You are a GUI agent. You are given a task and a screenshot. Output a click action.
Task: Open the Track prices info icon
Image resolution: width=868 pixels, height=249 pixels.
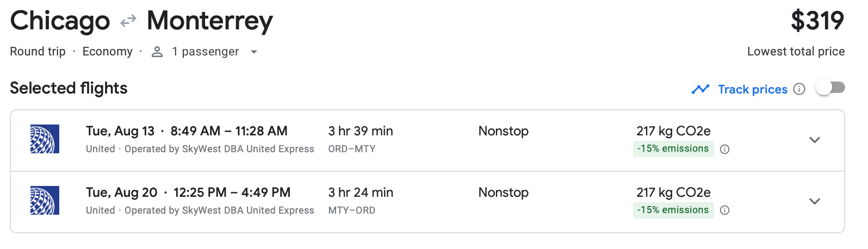coord(799,89)
